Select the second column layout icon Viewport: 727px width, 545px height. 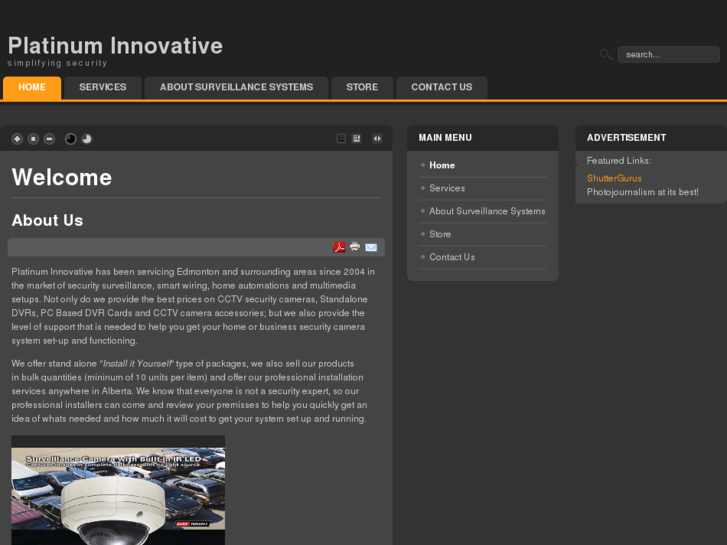(357, 138)
